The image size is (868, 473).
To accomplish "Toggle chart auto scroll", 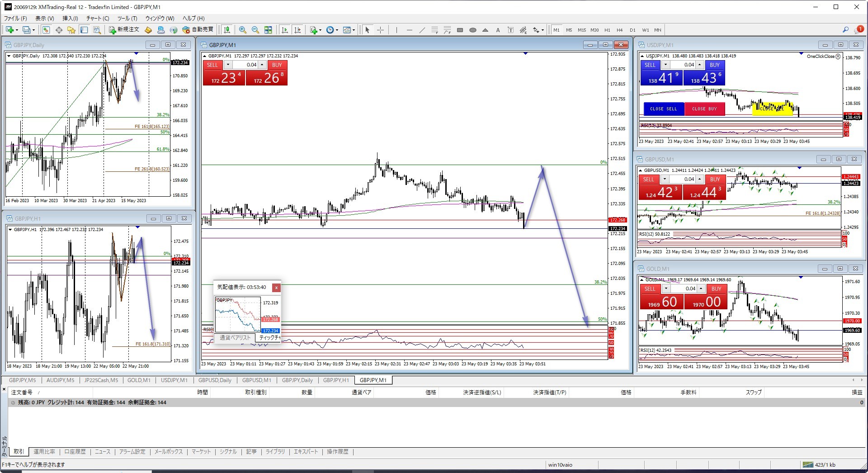I will click(285, 30).
